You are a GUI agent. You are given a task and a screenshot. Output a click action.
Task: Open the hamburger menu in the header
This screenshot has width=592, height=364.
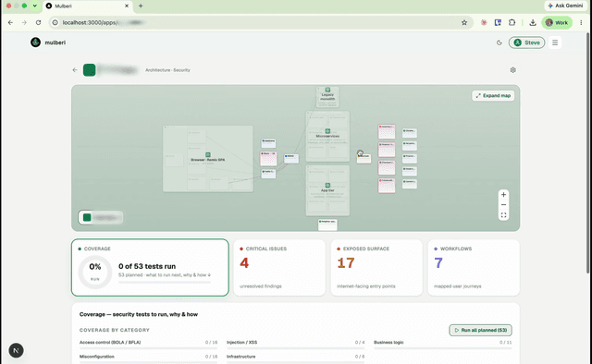(555, 42)
